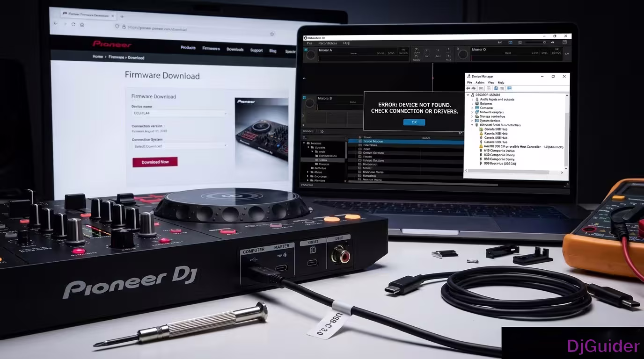
Task: Open Products in the Pioneer site navigation
Action: coord(188,47)
